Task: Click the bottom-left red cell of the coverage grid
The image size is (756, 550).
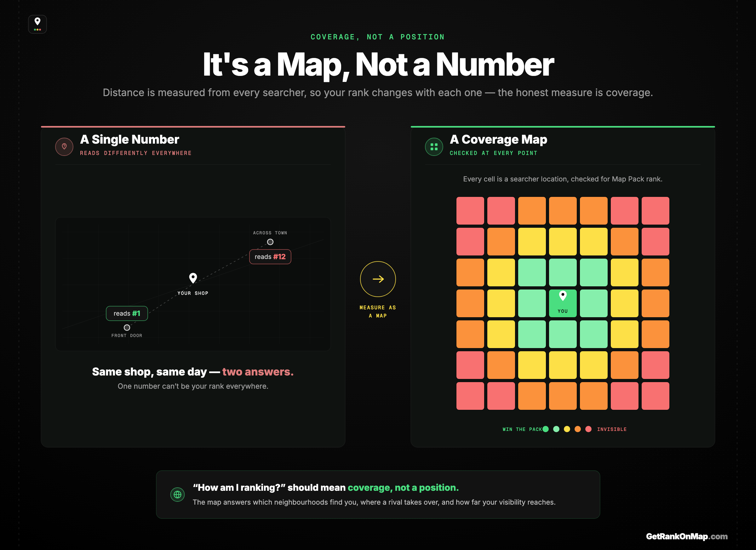Action: (x=470, y=396)
